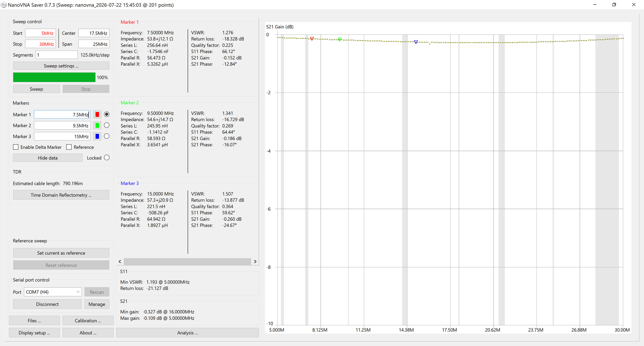
Task: Click the Center frequency field showing 17.5MHz
Action: [x=94, y=33]
